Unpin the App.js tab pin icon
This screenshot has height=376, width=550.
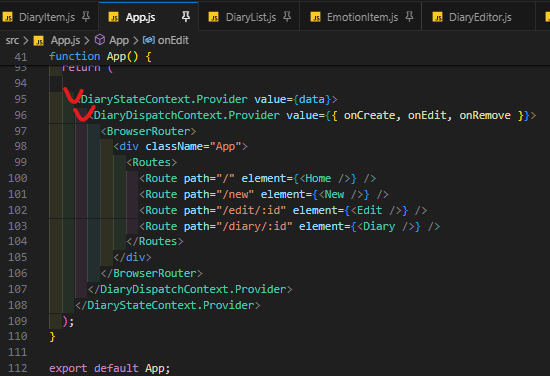[186, 16]
